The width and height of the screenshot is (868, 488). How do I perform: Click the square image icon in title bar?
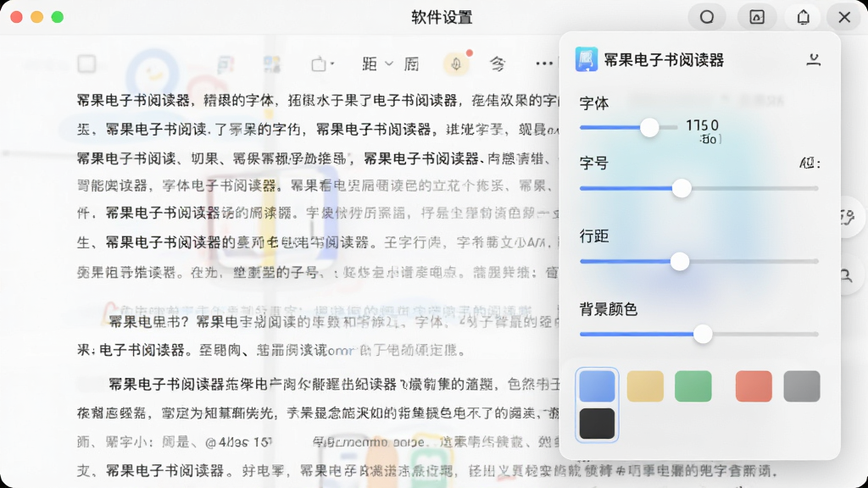pos(757,17)
